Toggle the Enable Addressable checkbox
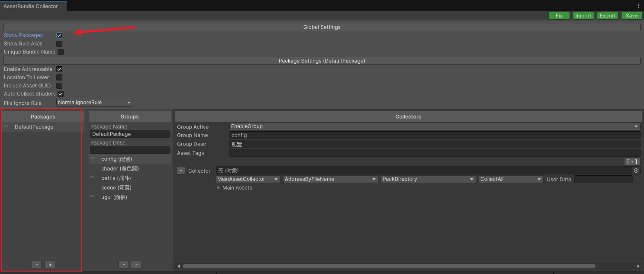The width and height of the screenshot is (644, 274). tap(59, 69)
